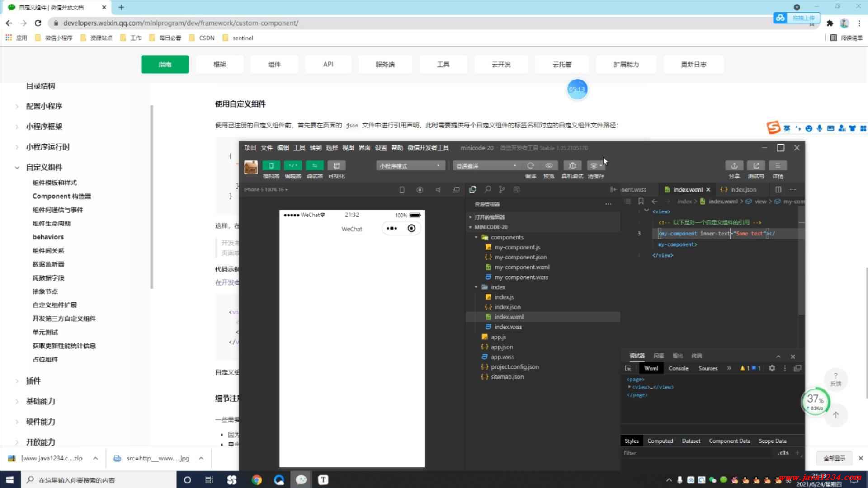Toggle the debugger panel button
The image size is (868, 488).
coord(315,165)
